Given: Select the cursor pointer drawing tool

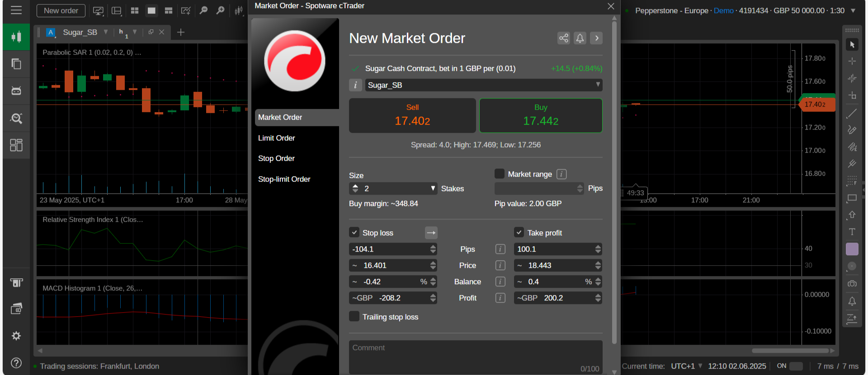Looking at the screenshot, I should [x=852, y=44].
